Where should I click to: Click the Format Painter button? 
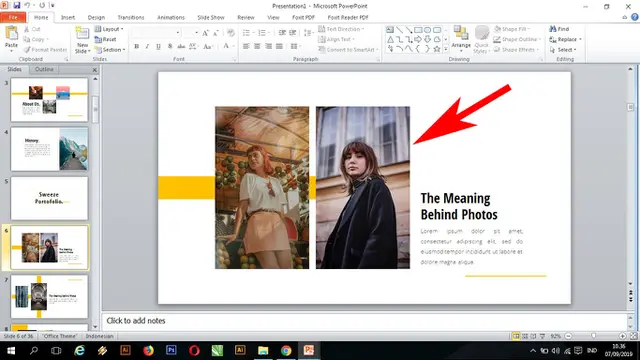point(45,50)
